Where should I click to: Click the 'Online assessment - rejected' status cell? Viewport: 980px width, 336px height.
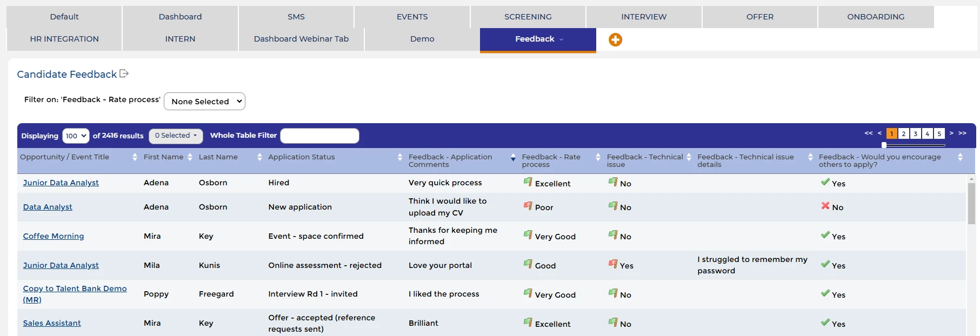coord(325,265)
